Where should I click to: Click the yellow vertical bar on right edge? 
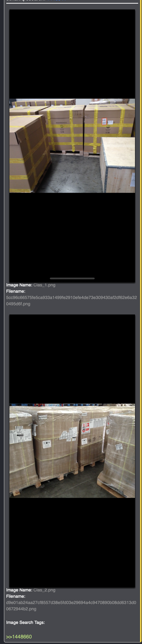pos(141,322)
